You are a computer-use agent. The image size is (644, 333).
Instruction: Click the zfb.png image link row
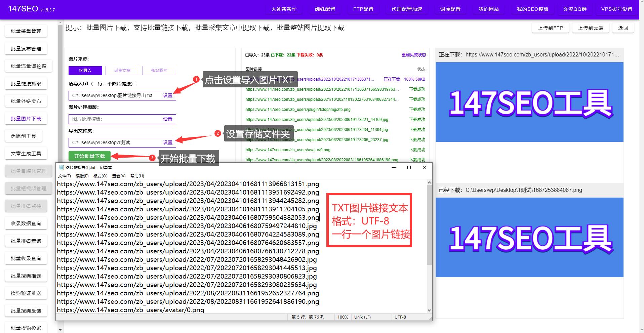(x=335, y=110)
